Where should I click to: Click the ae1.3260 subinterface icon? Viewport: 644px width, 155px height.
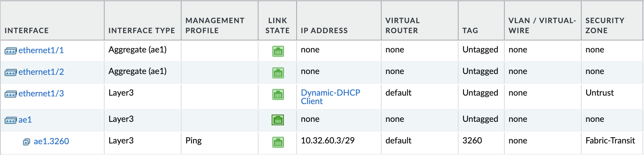(27, 142)
